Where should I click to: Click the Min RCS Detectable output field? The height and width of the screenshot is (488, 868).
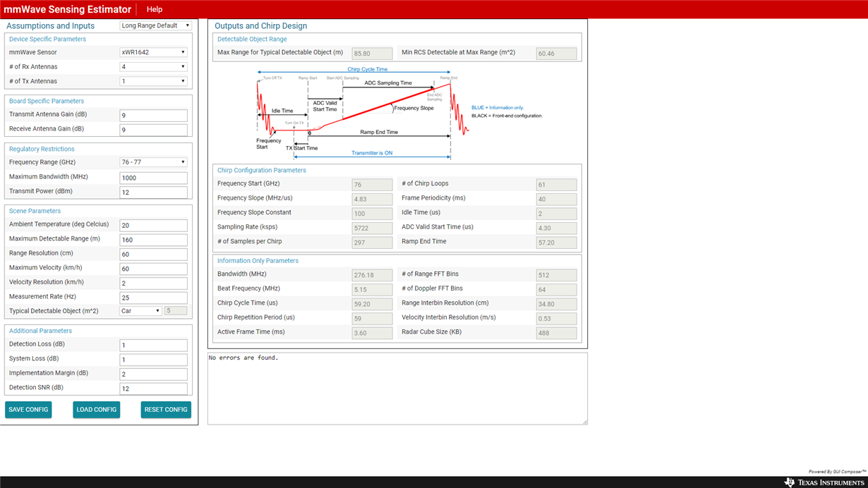(x=556, y=54)
